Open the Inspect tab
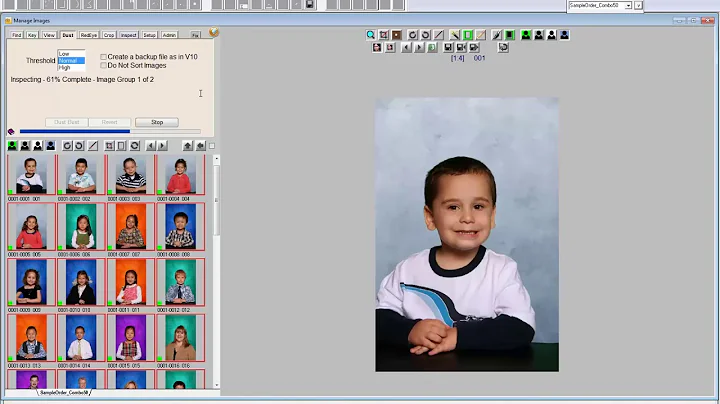Image resolution: width=720 pixels, height=404 pixels. [129, 35]
